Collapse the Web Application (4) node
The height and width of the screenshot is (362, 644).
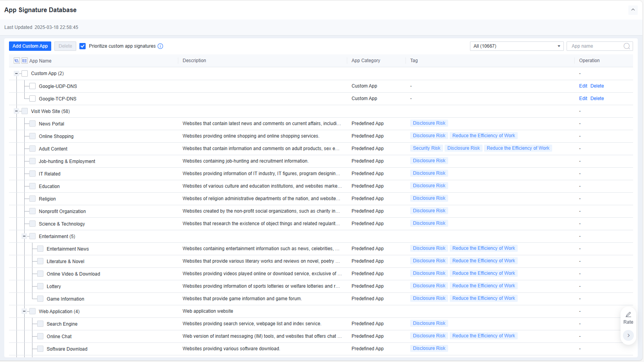click(24, 311)
